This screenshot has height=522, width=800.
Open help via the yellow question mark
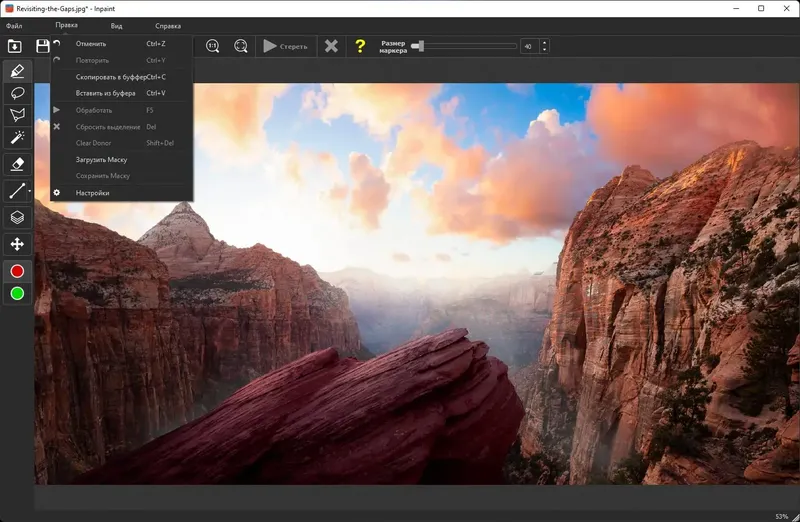pyautogui.click(x=360, y=46)
